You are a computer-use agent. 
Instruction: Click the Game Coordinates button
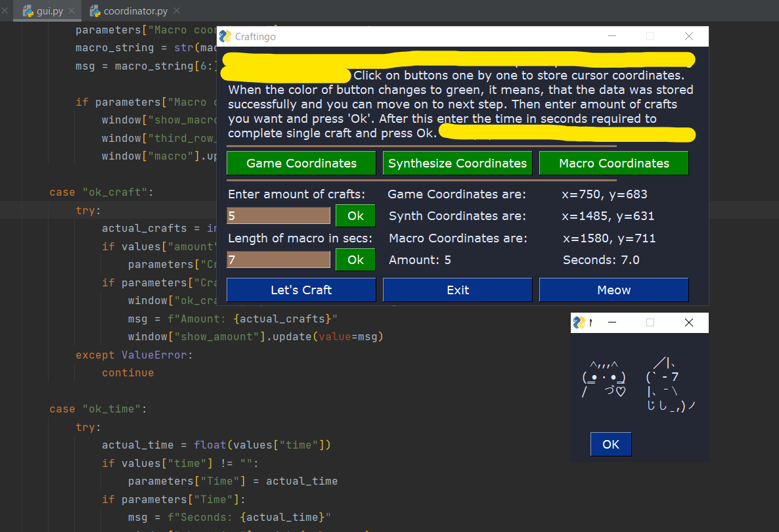tap(301, 163)
